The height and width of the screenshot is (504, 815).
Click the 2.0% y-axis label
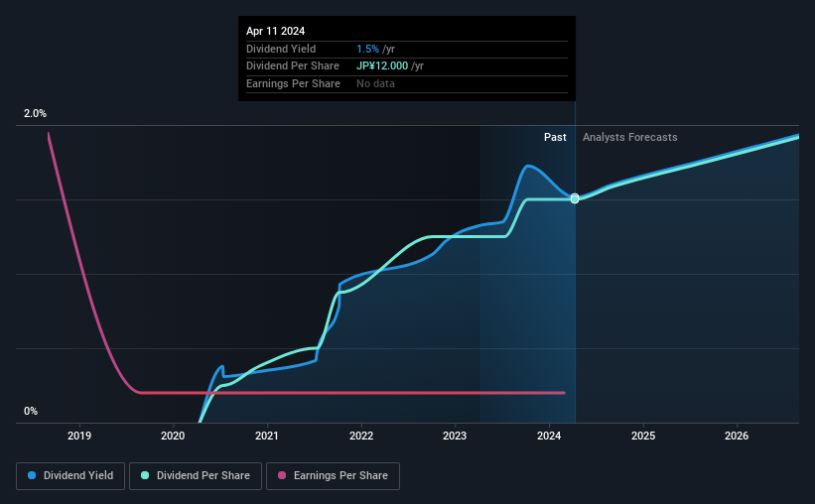point(35,113)
